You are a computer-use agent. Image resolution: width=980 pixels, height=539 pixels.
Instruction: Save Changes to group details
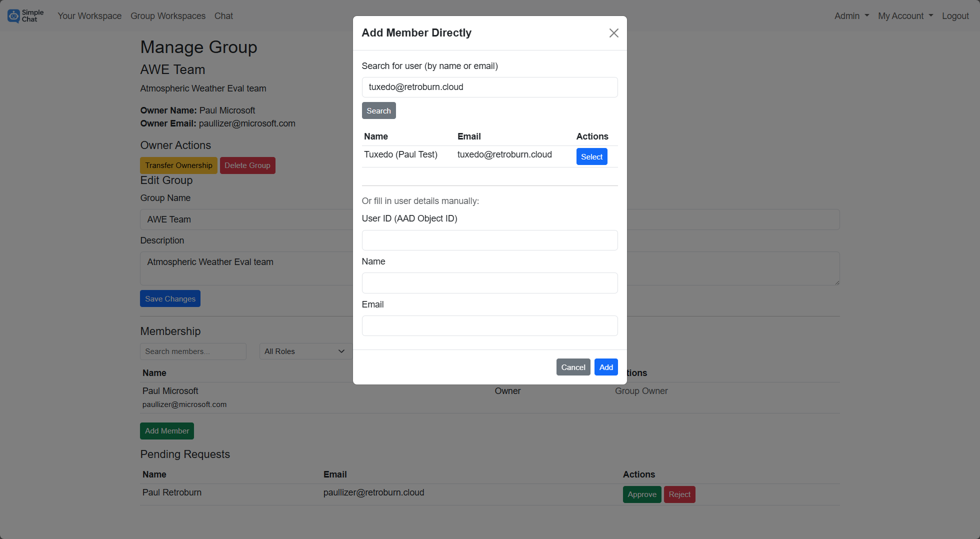pos(170,298)
